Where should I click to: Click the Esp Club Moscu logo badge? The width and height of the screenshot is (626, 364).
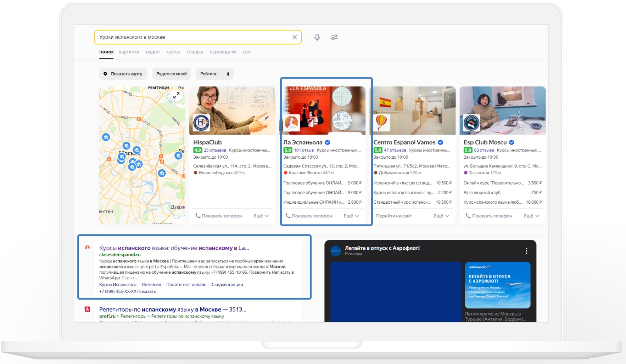471,123
